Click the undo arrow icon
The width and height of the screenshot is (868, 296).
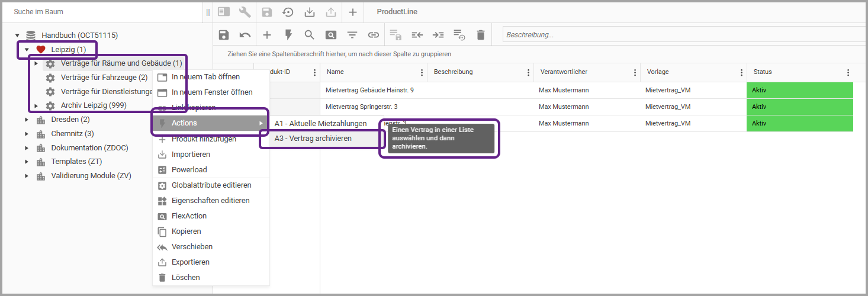[x=245, y=35]
